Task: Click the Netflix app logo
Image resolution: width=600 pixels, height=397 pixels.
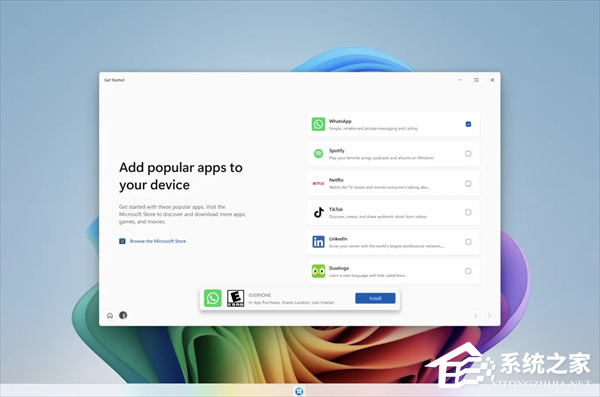Action: point(318,183)
